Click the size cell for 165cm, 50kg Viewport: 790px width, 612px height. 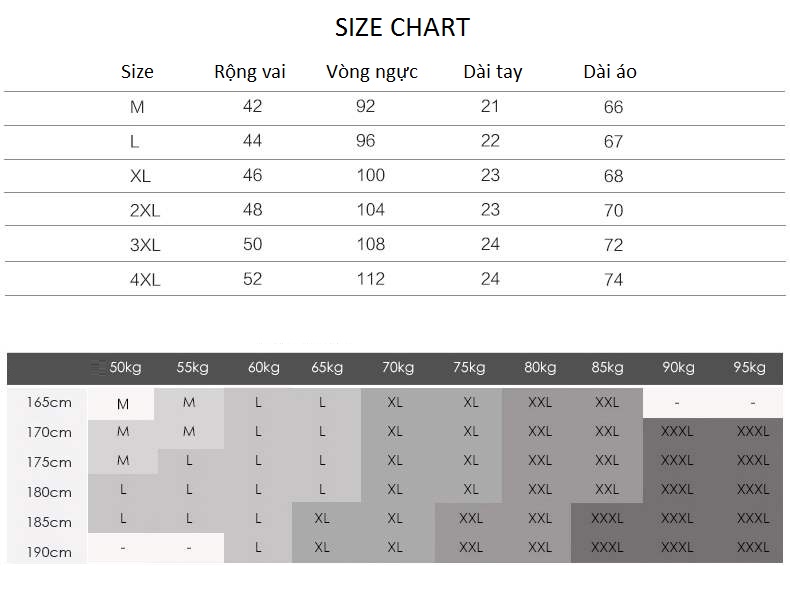click(123, 404)
